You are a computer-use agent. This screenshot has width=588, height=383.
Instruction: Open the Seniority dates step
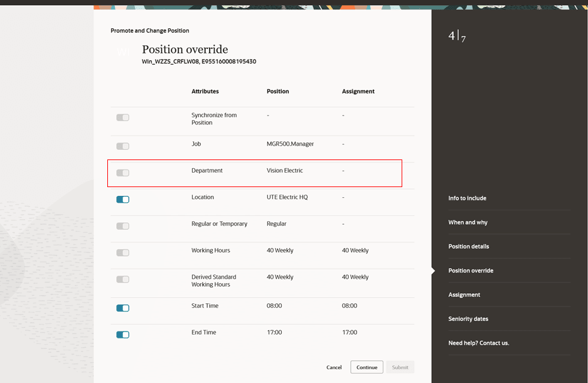click(468, 319)
